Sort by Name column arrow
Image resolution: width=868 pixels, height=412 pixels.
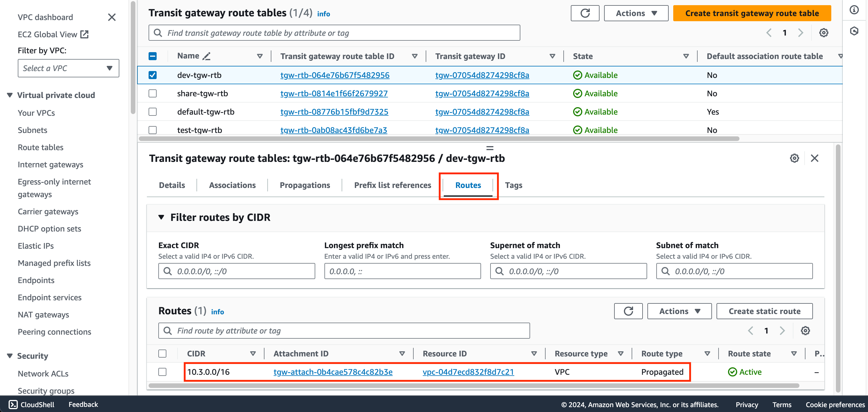[260, 56]
